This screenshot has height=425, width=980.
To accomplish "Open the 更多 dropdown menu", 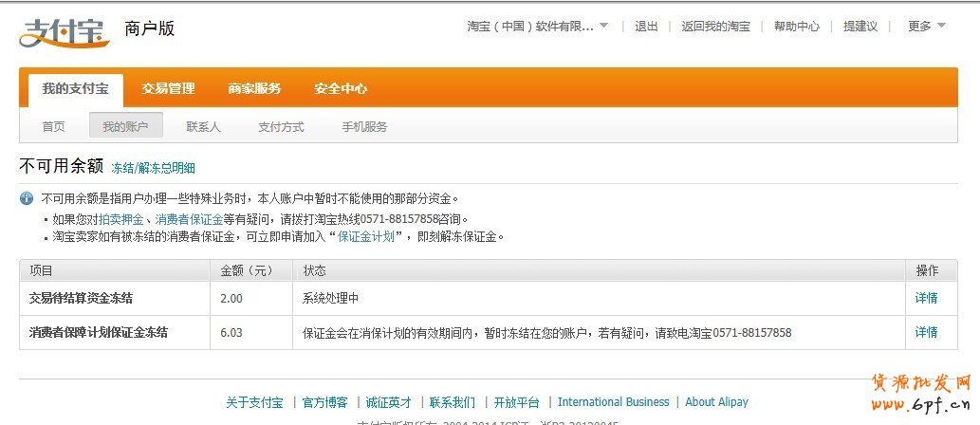I will 926,27.
